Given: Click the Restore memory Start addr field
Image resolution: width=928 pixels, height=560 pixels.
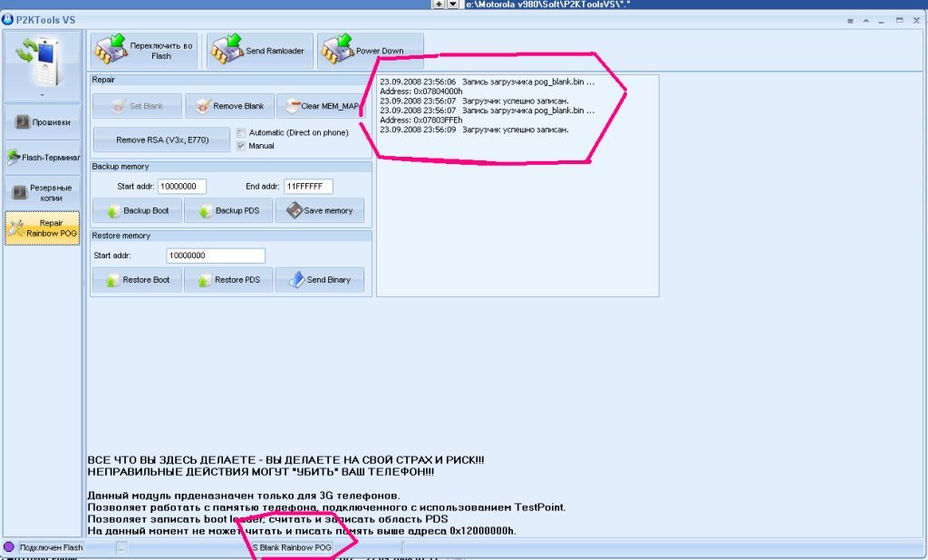Looking at the screenshot, I should (216, 256).
